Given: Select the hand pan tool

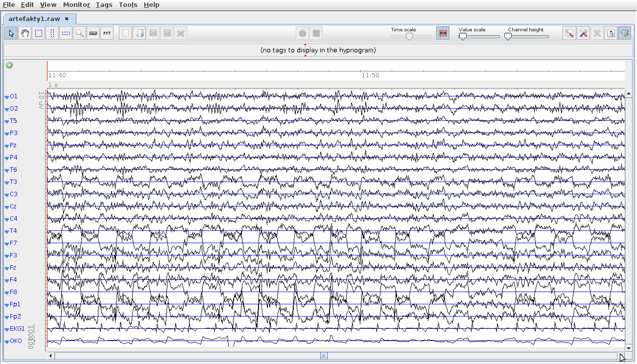Looking at the screenshot, I should point(24,33).
